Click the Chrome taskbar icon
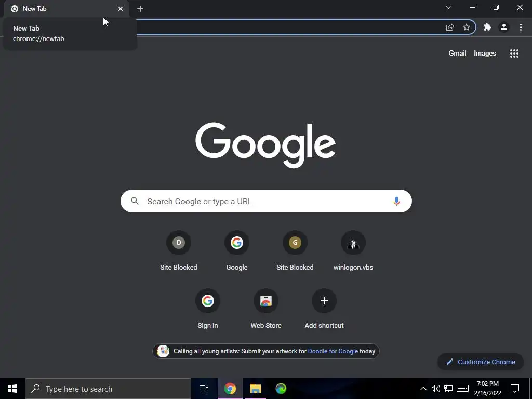 230,389
